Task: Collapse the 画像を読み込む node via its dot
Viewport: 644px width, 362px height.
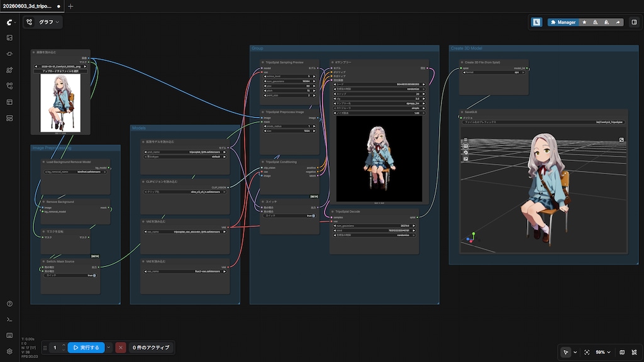Action: pos(34,53)
